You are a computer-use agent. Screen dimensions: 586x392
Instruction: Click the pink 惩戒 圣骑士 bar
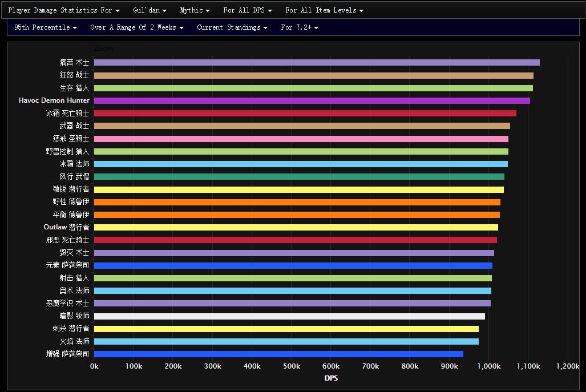point(301,139)
